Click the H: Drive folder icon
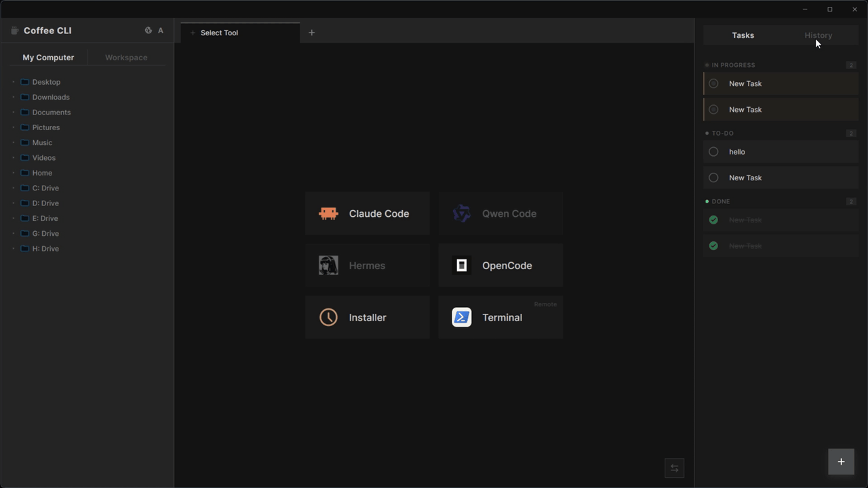 pyautogui.click(x=25, y=249)
